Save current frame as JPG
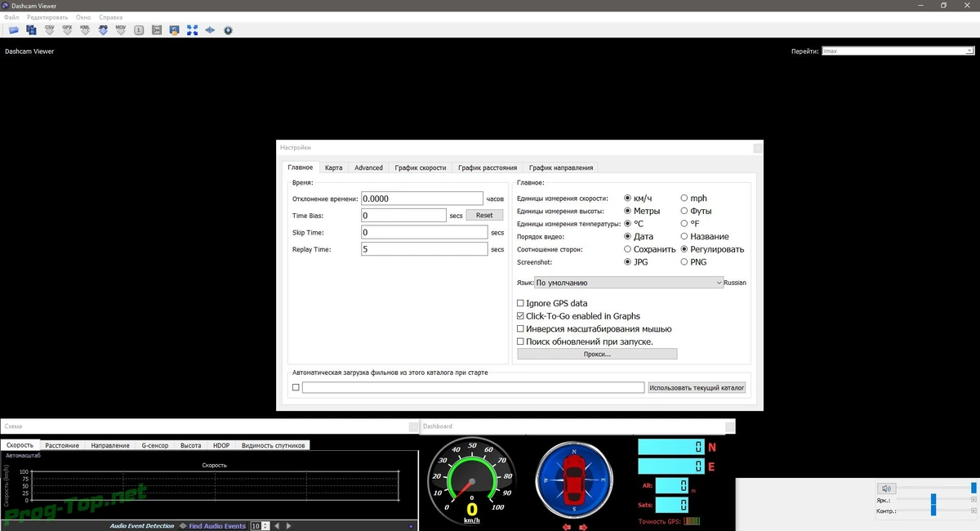980x531 pixels. tap(103, 29)
